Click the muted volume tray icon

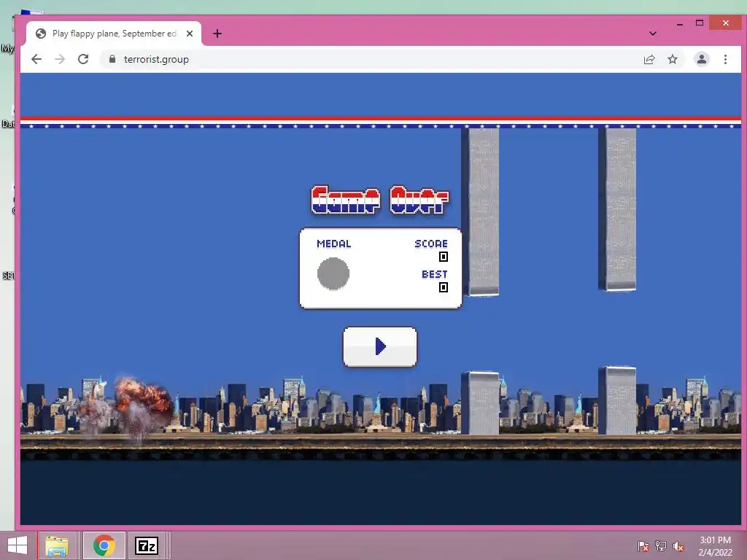tap(678, 545)
